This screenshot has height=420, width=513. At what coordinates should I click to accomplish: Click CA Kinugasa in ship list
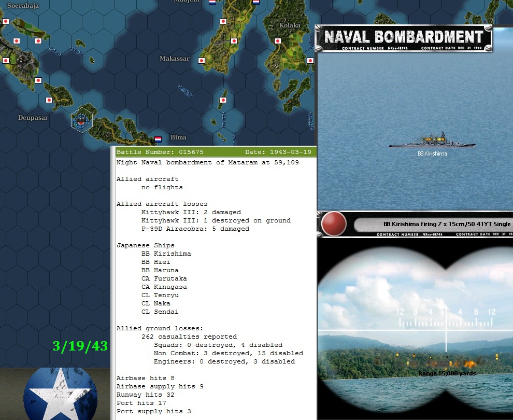(x=164, y=287)
